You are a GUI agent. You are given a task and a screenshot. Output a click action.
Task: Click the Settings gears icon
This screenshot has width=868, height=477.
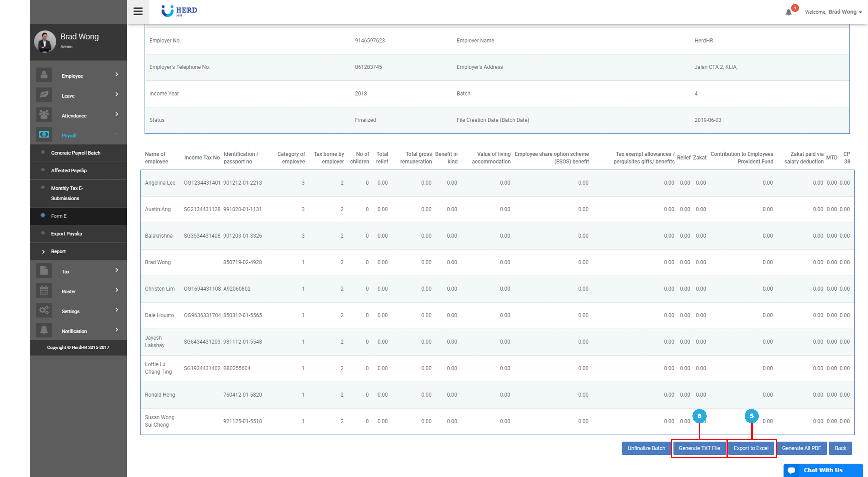pos(44,310)
